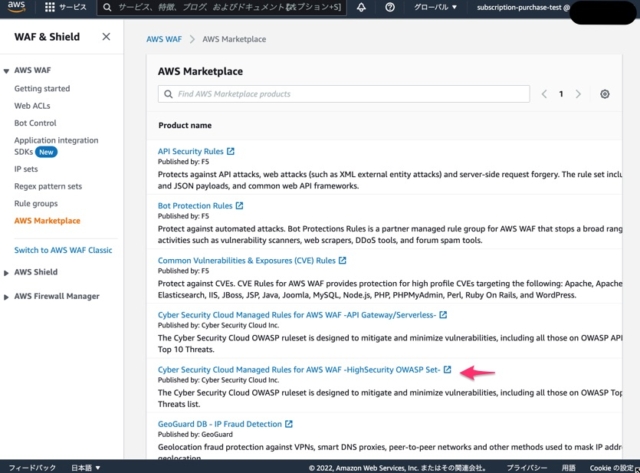Open IP sets in the sidebar
Screen dimensions: 640x473
tap(26, 169)
